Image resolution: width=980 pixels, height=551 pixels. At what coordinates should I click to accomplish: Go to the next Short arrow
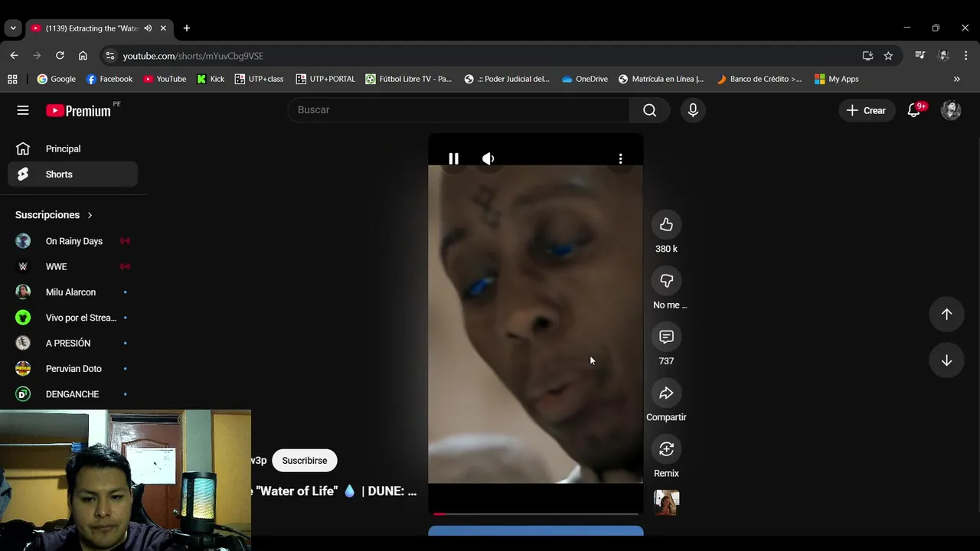(x=946, y=360)
